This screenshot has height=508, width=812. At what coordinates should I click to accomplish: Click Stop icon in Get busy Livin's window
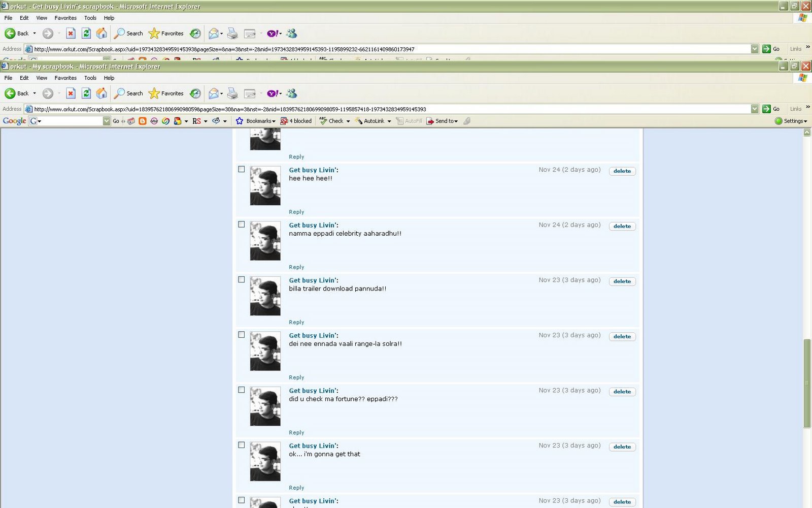(71, 34)
